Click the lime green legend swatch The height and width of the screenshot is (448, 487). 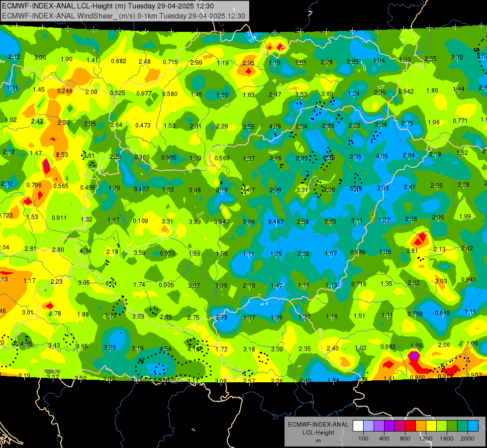[442, 426]
